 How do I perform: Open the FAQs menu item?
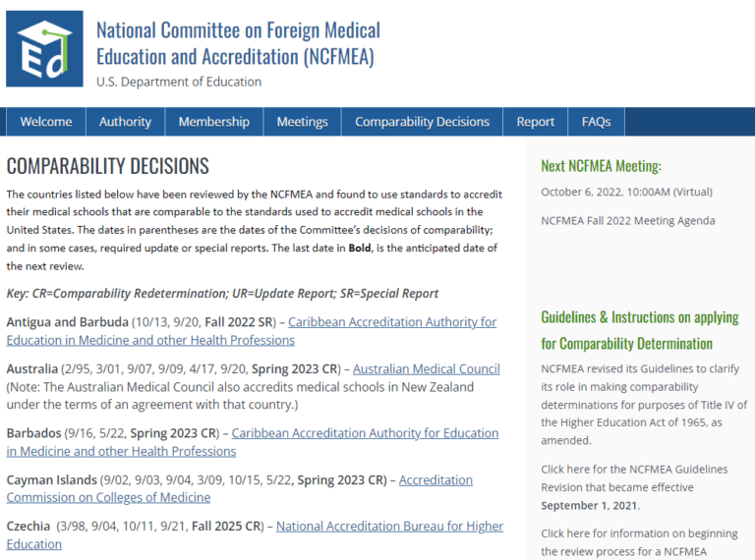pos(596,122)
